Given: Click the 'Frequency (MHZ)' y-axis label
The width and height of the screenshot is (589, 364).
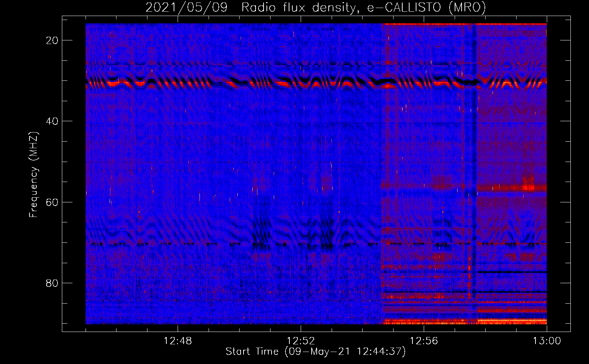Looking at the screenshot, I should pos(33,175).
